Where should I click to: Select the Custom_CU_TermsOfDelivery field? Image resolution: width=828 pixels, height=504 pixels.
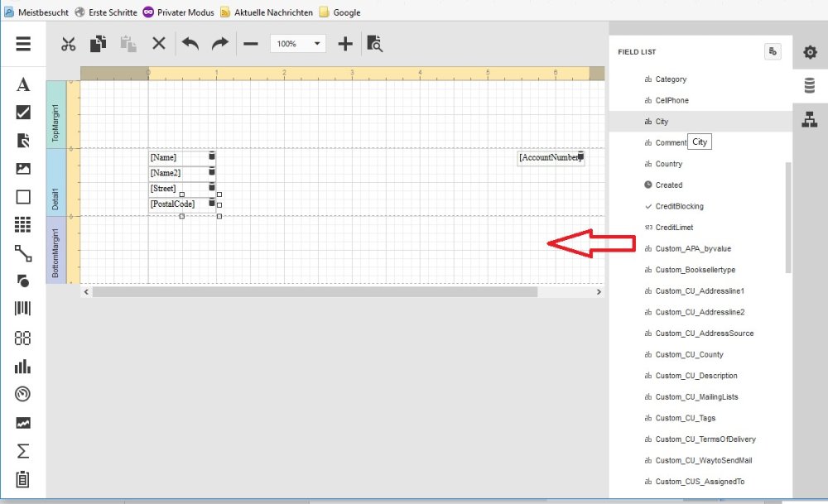click(x=700, y=439)
